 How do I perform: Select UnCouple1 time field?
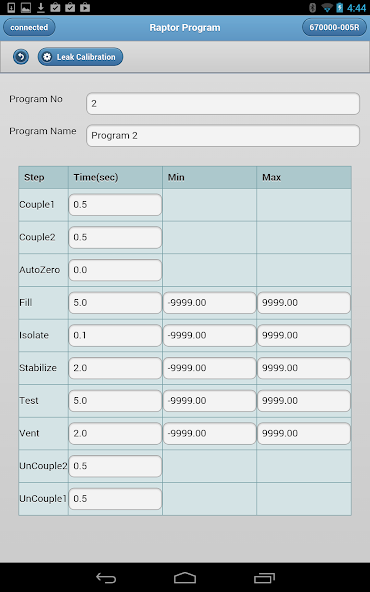click(115, 499)
